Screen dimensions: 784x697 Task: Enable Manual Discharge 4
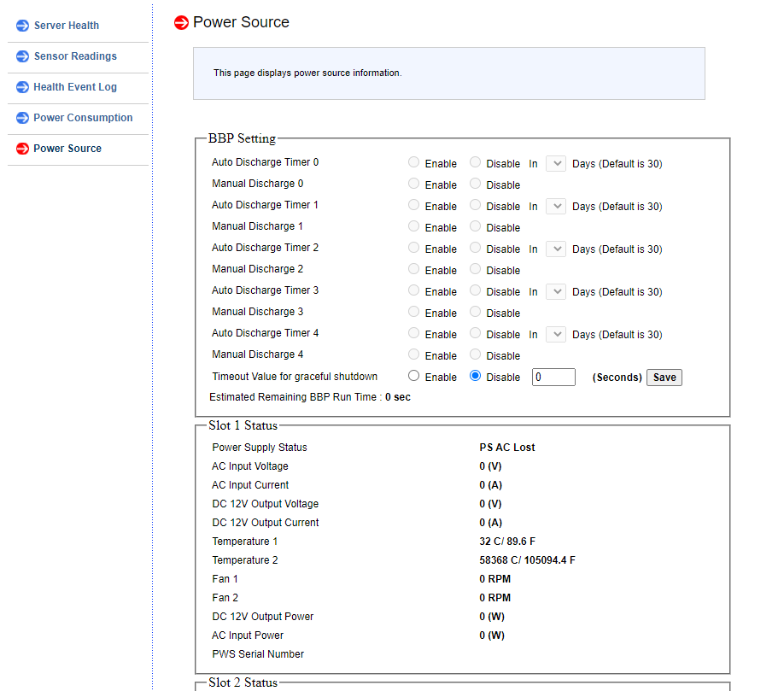coord(413,354)
